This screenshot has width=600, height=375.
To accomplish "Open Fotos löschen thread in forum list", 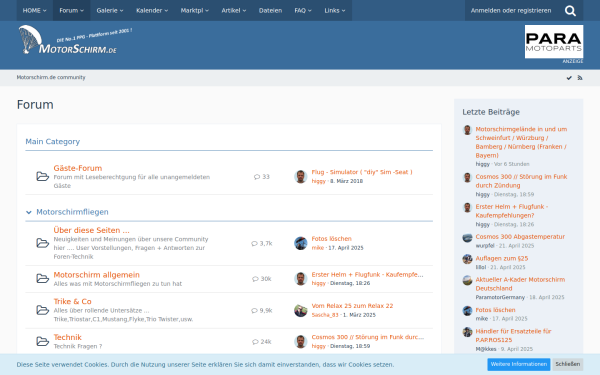I will coord(331,239).
